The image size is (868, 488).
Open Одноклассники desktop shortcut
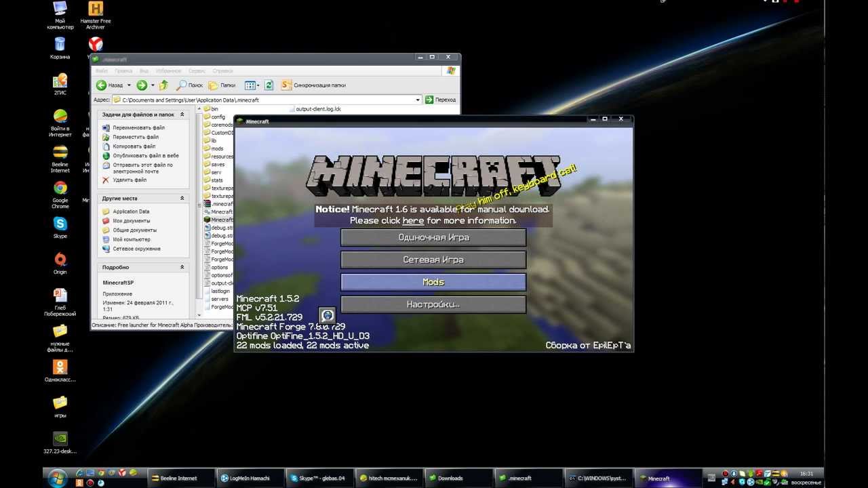[x=60, y=371]
